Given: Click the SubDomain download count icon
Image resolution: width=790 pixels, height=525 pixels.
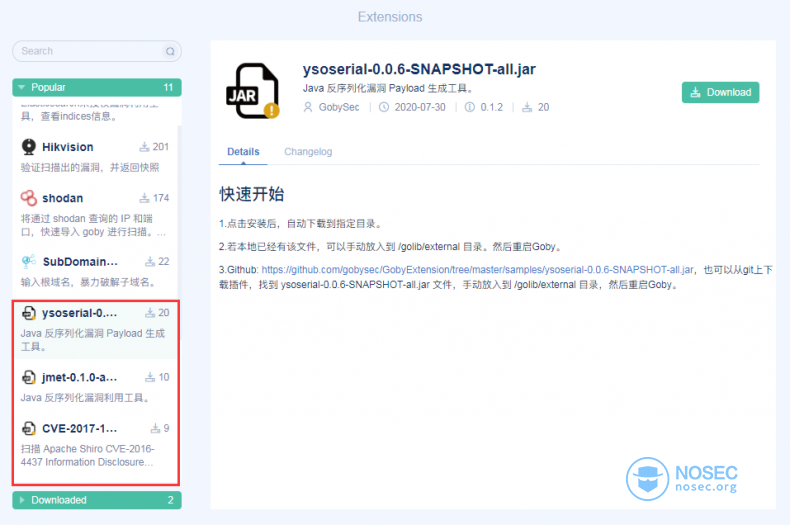Looking at the screenshot, I should coord(150,261).
